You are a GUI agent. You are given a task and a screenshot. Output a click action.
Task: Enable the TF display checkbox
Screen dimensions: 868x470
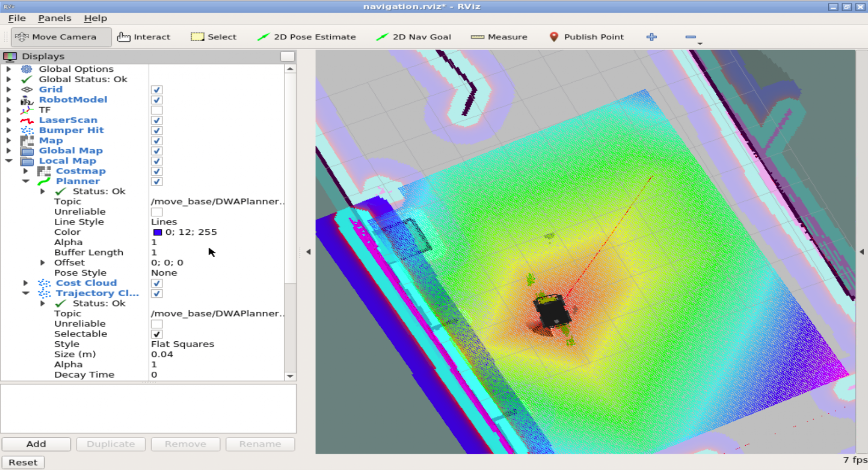(x=156, y=110)
